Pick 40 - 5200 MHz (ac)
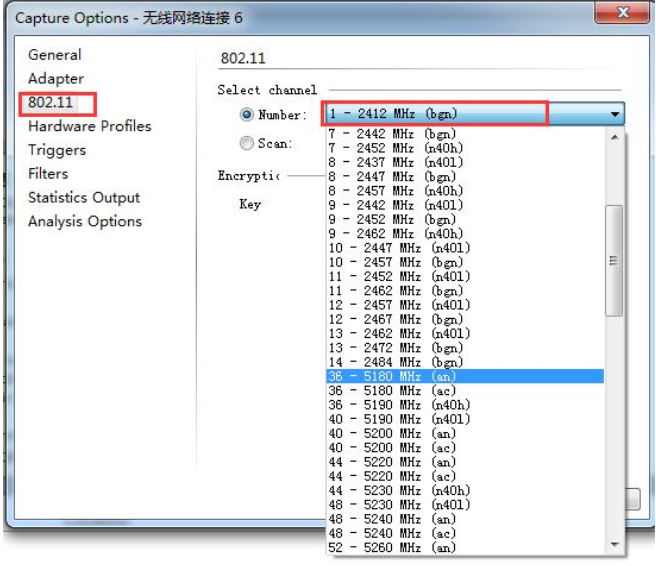The width and height of the screenshot is (656, 566). (x=465, y=448)
